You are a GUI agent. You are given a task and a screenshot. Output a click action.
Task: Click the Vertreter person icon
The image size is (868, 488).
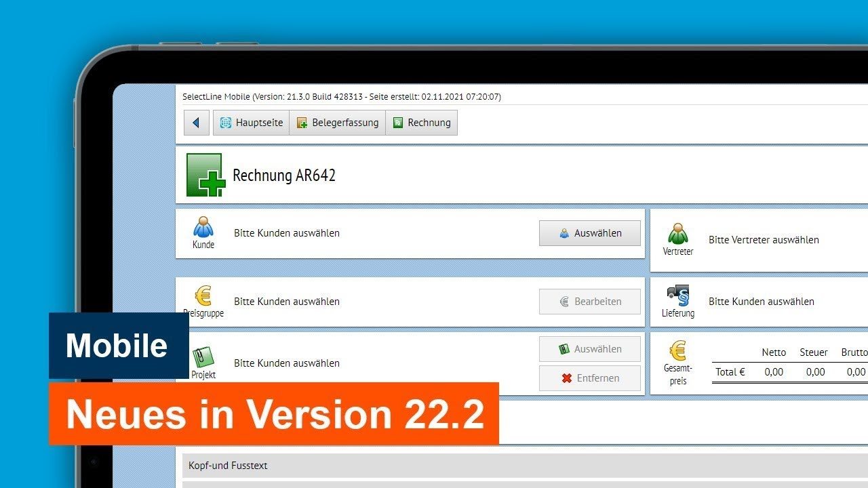point(678,233)
